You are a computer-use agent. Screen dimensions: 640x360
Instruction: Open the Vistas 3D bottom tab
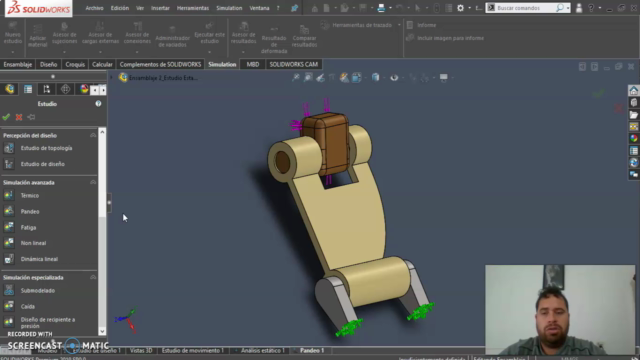(x=141, y=351)
